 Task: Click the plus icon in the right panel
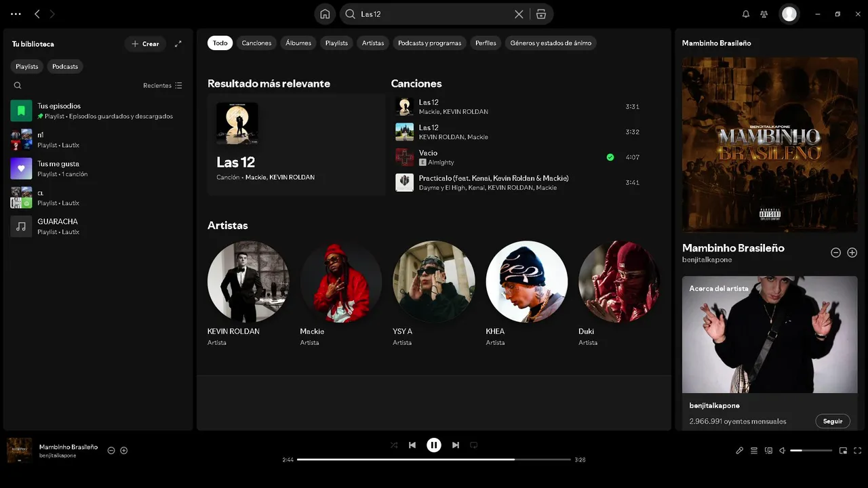852,253
